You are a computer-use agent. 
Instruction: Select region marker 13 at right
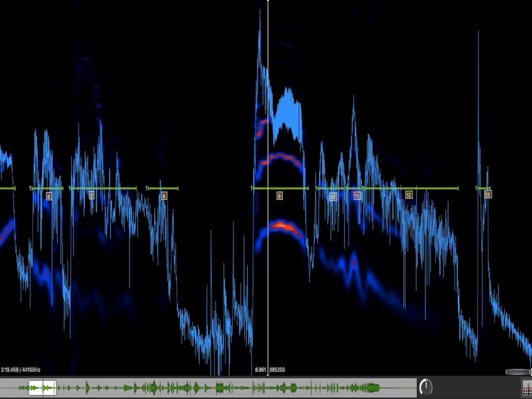[488, 195]
